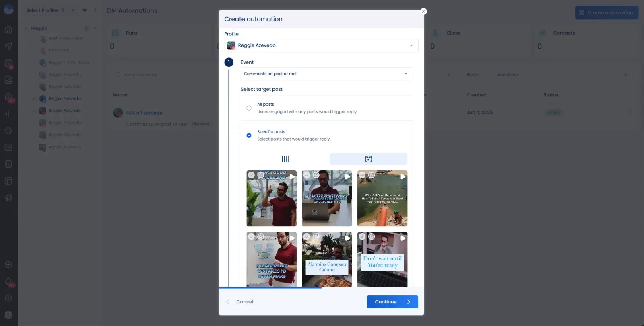Click the Name column header
This screenshot has height=326, width=644.
click(x=120, y=95)
